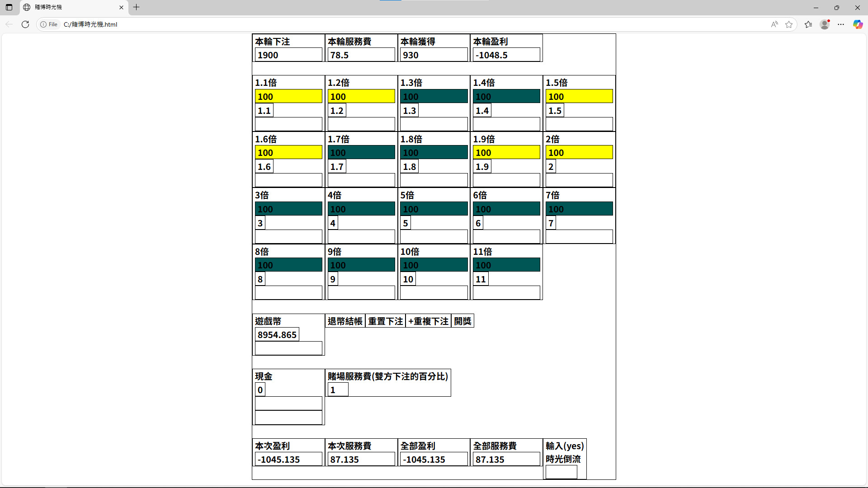This screenshot has width=868, height=488.
Task: Open the Copilot sidebar icon
Action: coord(858,24)
